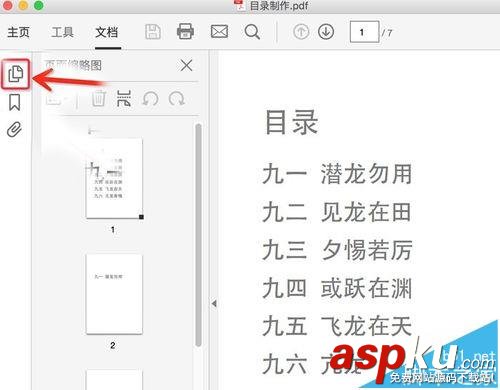Collapse the side panel with left triangle
The image size is (500, 390).
coord(214,304)
